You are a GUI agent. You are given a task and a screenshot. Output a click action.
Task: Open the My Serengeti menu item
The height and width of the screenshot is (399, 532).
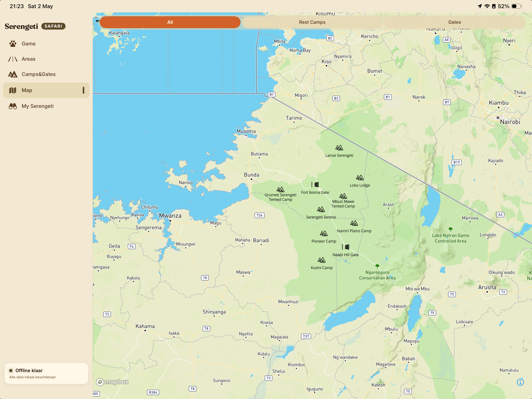[46, 106]
